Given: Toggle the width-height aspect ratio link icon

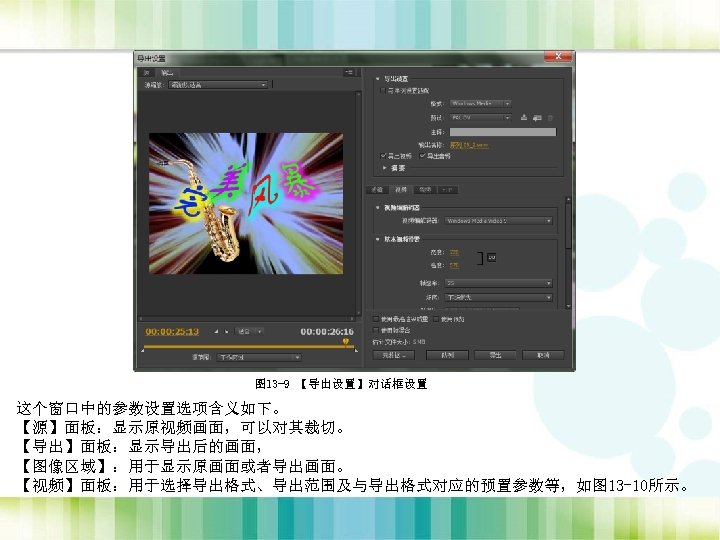Looking at the screenshot, I should click(492, 258).
